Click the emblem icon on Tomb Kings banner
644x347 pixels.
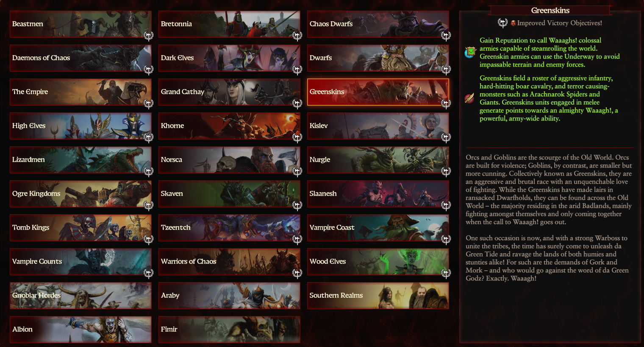[x=148, y=239]
